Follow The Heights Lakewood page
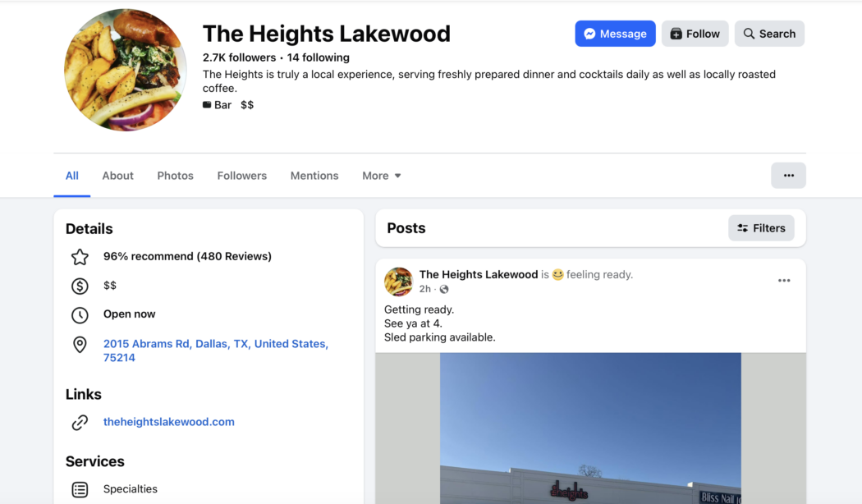 pyautogui.click(x=695, y=34)
